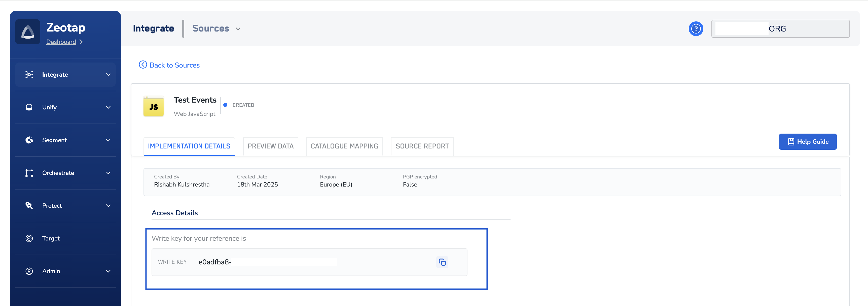Expand the Admin menu chevron

click(x=108, y=271)
